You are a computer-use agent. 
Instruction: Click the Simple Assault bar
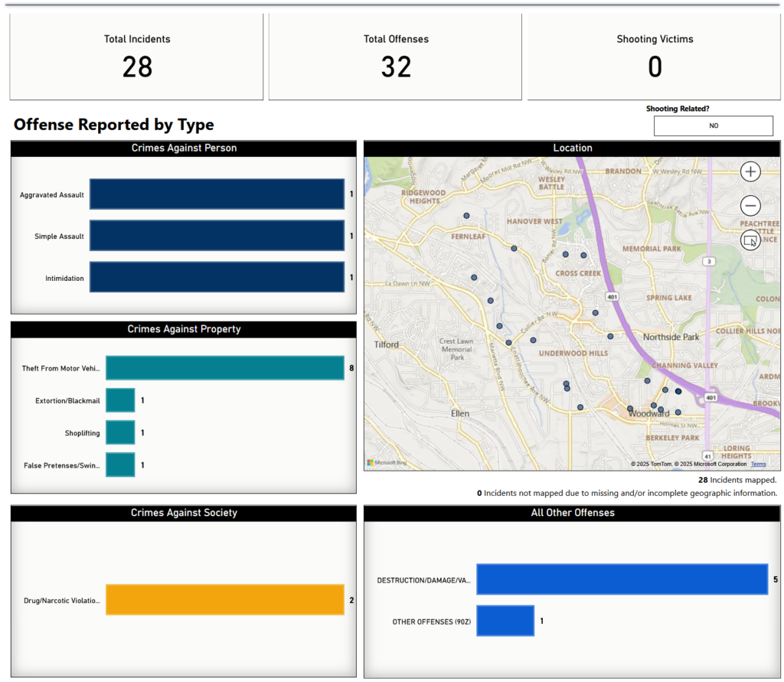point(217,236)
